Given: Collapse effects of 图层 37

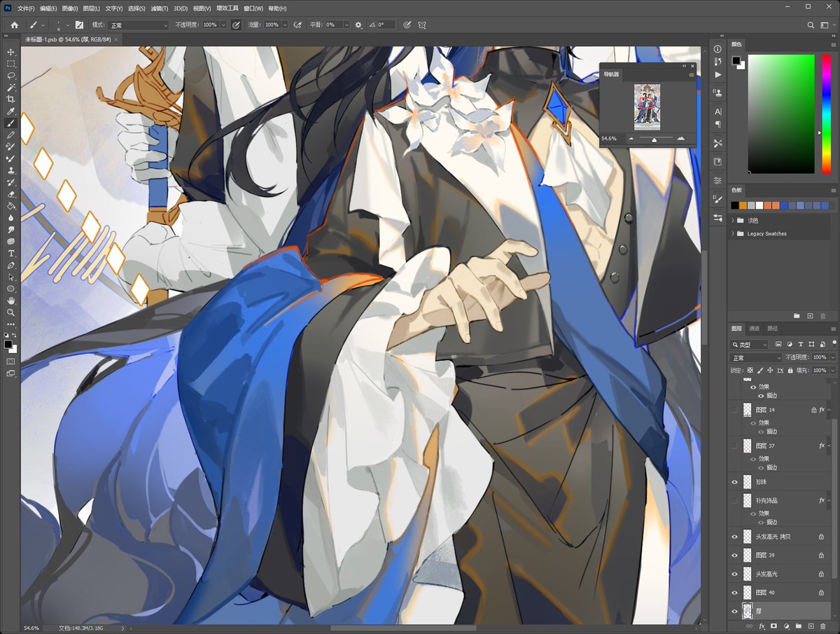Looking at the screenshot, I should [x=829, y=446].
